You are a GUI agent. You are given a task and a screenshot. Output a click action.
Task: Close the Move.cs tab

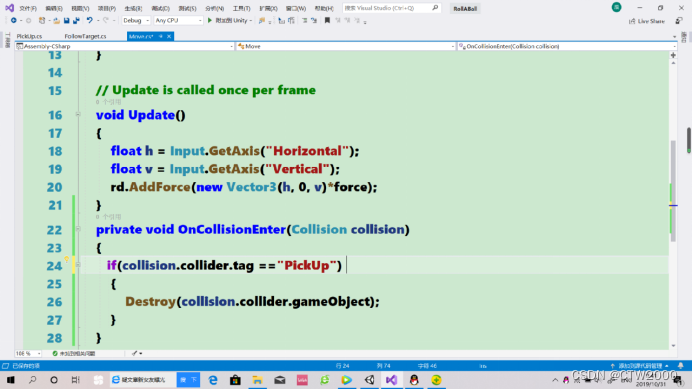169,36
